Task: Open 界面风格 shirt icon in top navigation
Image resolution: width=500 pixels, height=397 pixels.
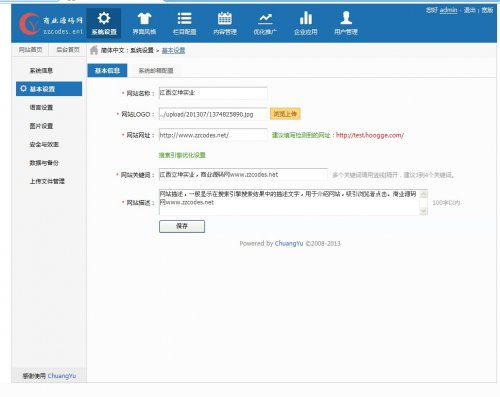Action: tap(144, 18)
